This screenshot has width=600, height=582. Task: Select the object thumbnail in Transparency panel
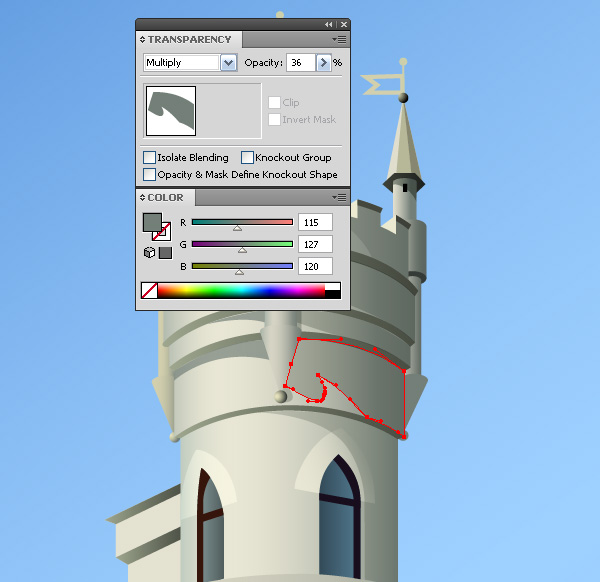[171, 111]
